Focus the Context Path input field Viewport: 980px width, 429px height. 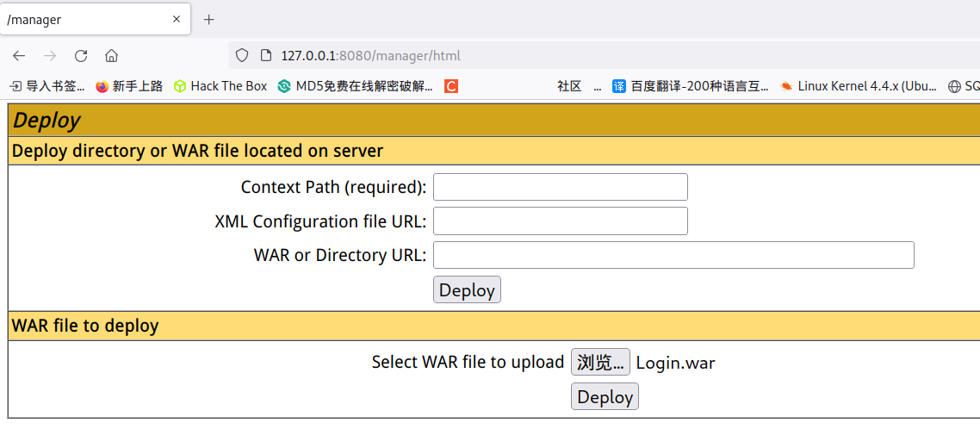(x=560, y=187)
